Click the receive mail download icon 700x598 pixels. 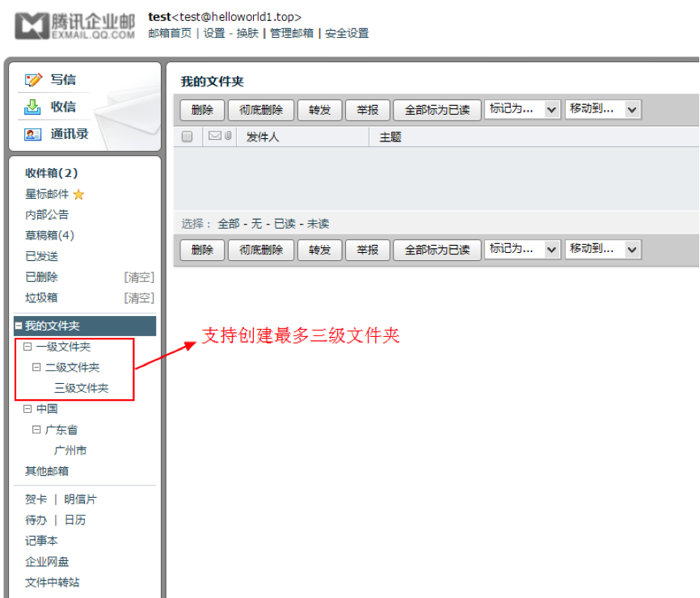33,107
